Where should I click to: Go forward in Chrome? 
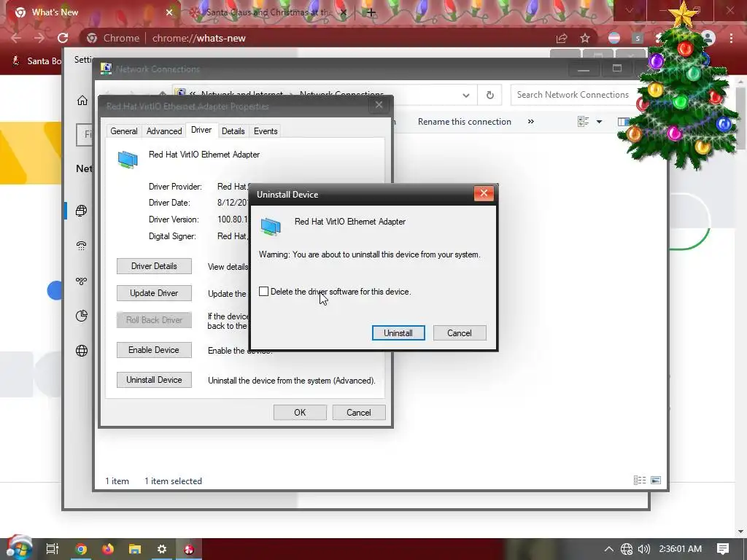click(39, 38)
